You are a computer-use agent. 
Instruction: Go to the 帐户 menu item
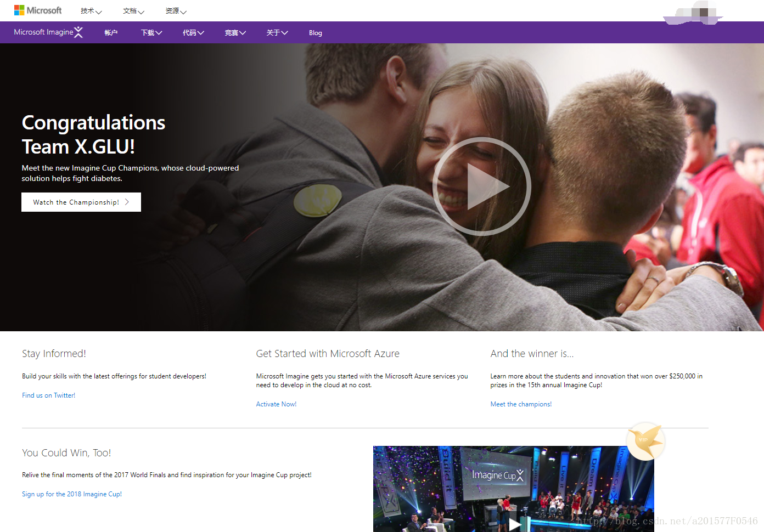coord(111,33)
